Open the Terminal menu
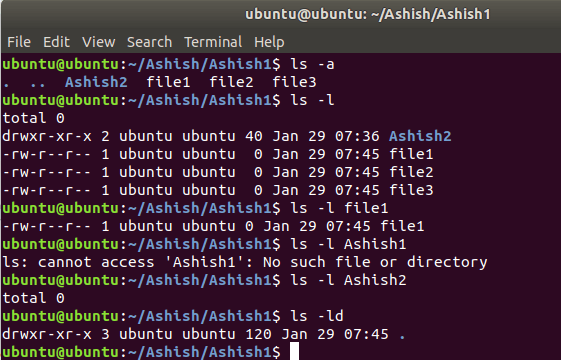The width and height of the screenshot is (561, 360). 213,42
